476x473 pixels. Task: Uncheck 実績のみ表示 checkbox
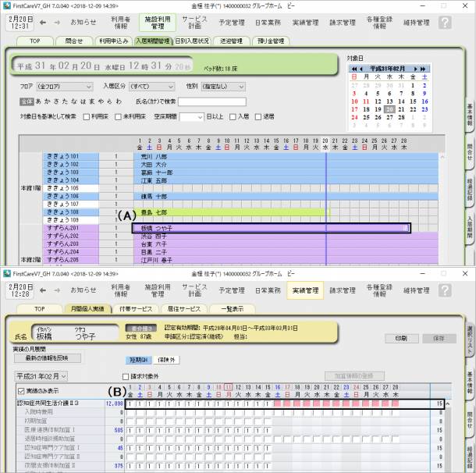click(x=21, y=389)
